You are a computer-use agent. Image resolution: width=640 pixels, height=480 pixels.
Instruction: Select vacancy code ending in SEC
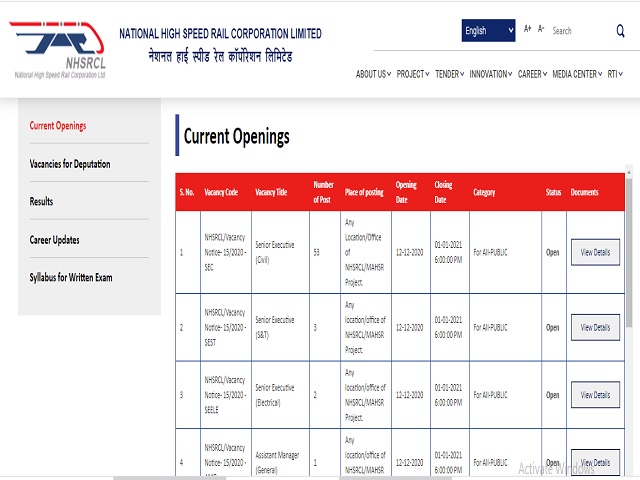(225, 252)
